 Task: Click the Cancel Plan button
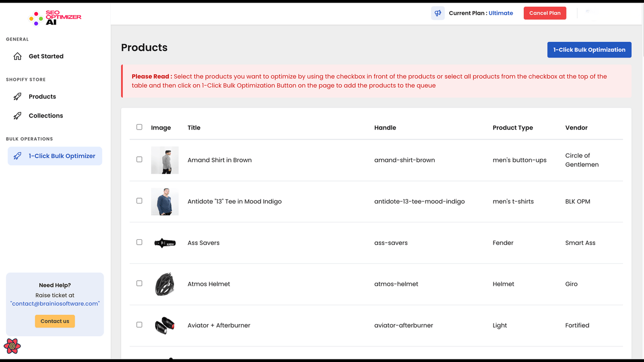(545, 13)
